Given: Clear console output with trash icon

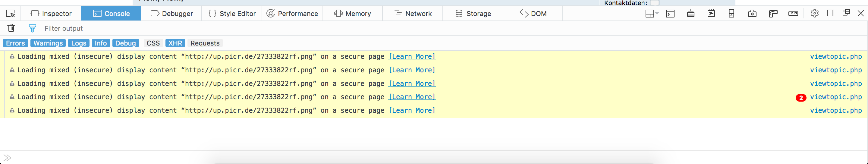Looking at the screenshot, I should [x=11, y=28].
